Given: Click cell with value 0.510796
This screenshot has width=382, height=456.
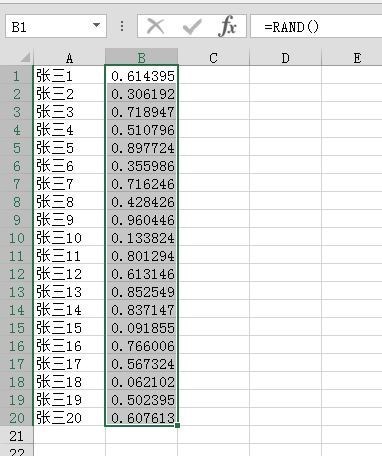Looking at the screenshot, I should click(x=142, y=130).
